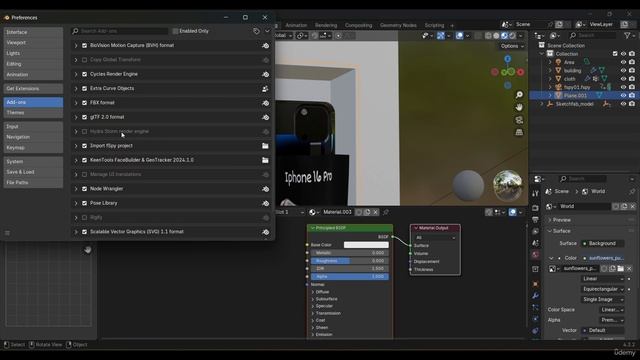640x360 pixels.
Task: Uncheck the Cycles Render Engine add-on
Action: click(x=84, y=74)
